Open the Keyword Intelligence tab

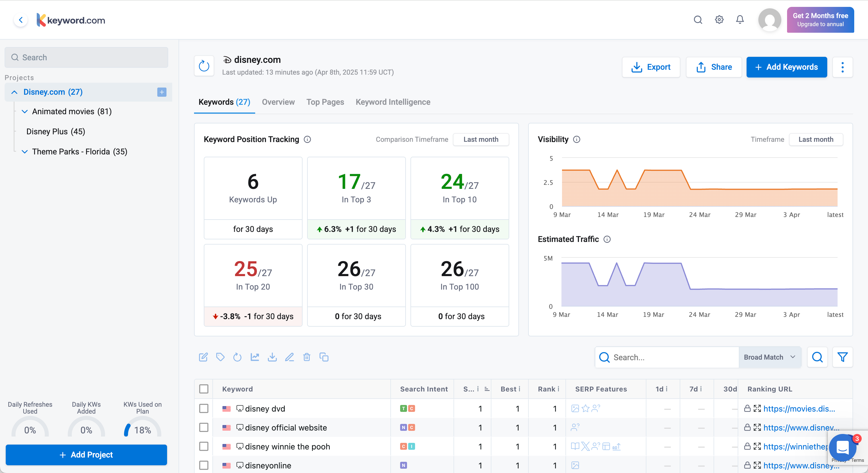pyautogui.click(x=393, y=102)
